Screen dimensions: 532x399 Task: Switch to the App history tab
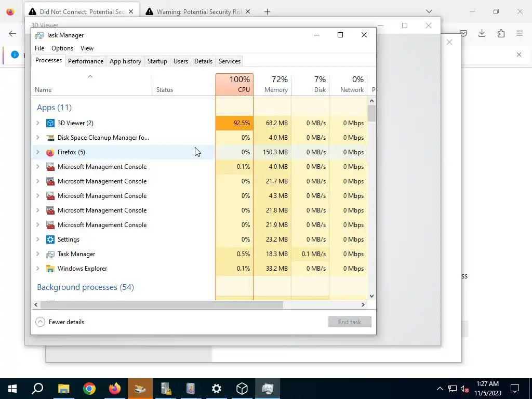tap(125, 61)
